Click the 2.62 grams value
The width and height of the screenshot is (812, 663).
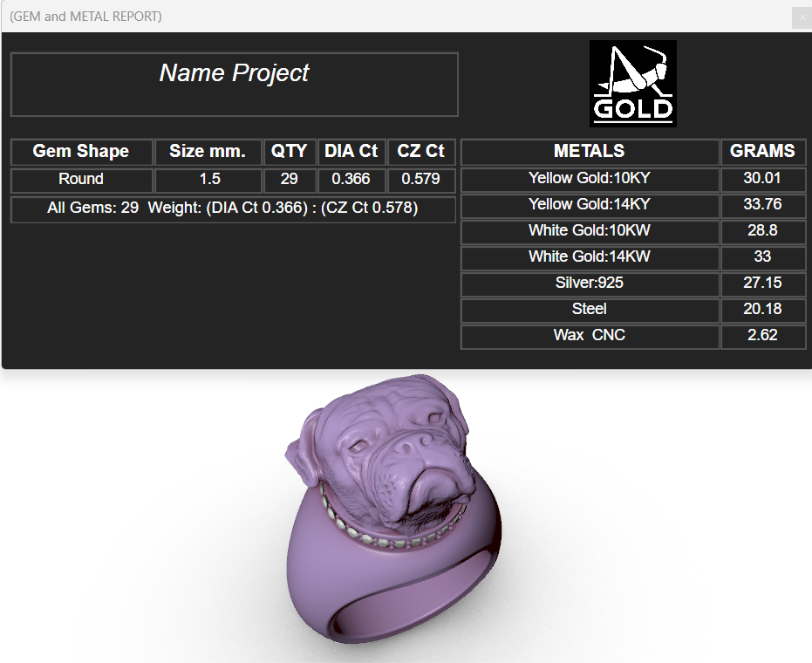click(x=763, y=337)
